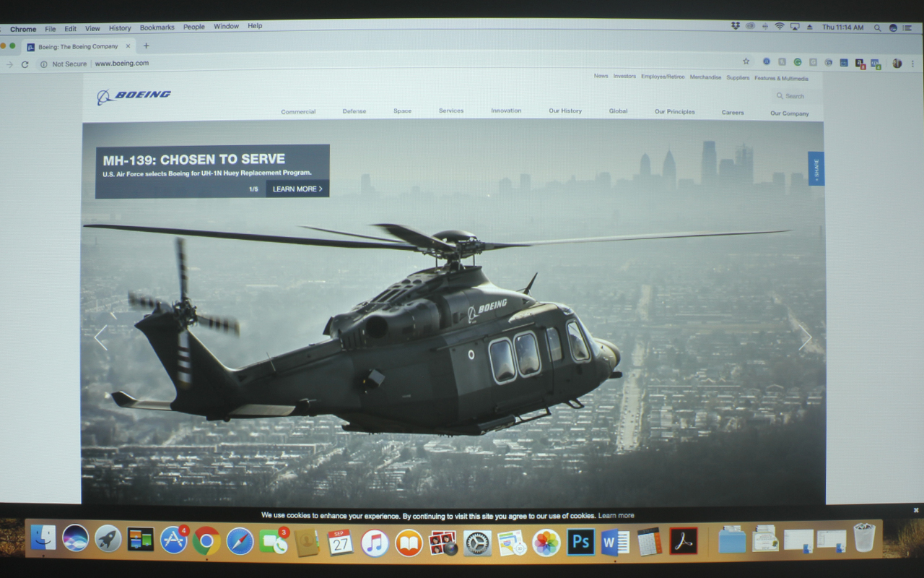This screenshot has width=924, height=578.
Task: Open iBooks in the Dock
Action: click(x=409, y=543)
